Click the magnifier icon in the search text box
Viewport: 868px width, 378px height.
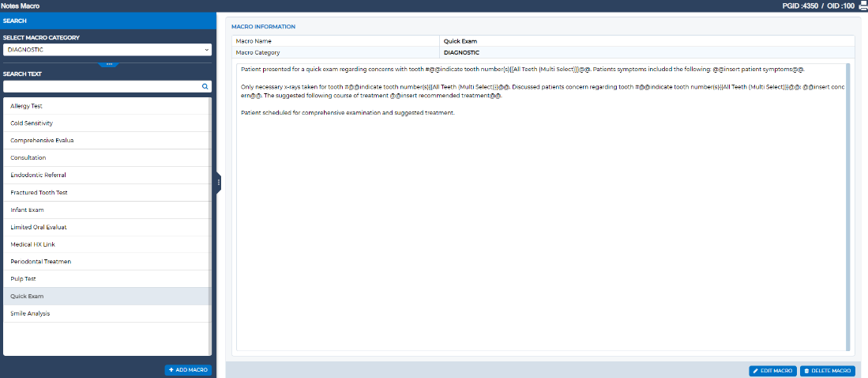pos(205,86)
